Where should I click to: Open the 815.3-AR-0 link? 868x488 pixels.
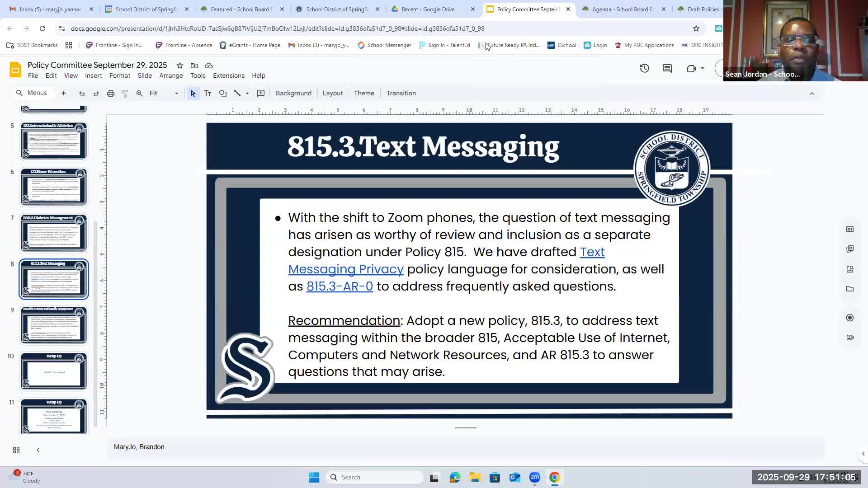tap(340, 286)
